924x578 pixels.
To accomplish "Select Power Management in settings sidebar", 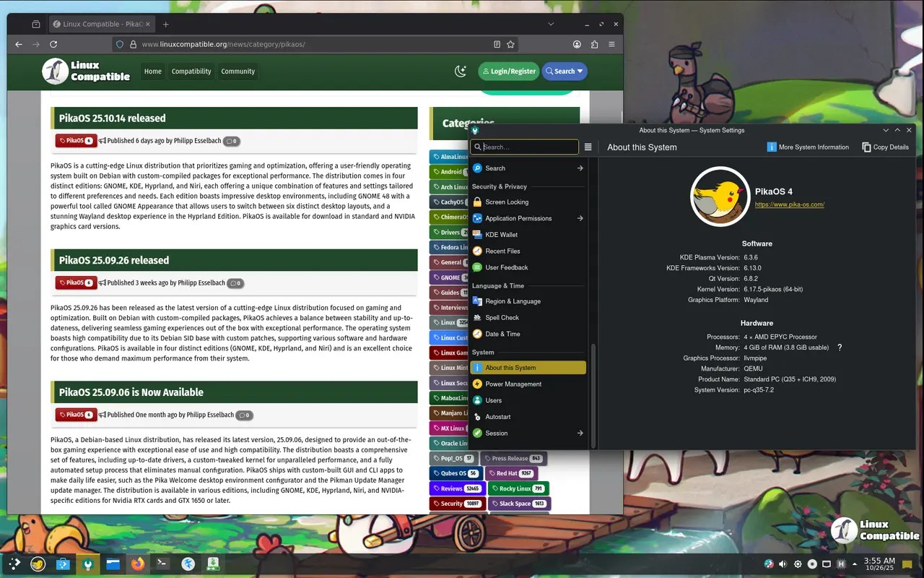I will pyautogui.click(x=513, y=384).
